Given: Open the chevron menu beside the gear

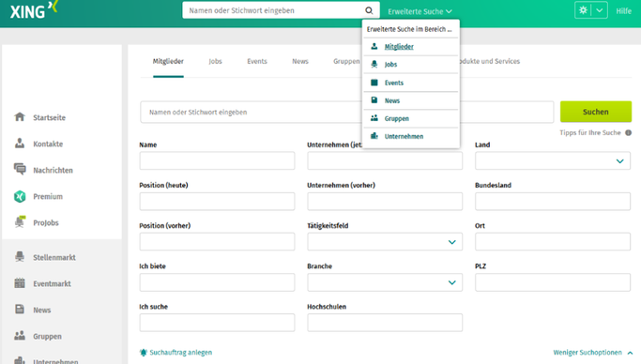Looking at the screenshot, I should pyautogui.click(x=600, y=10).
